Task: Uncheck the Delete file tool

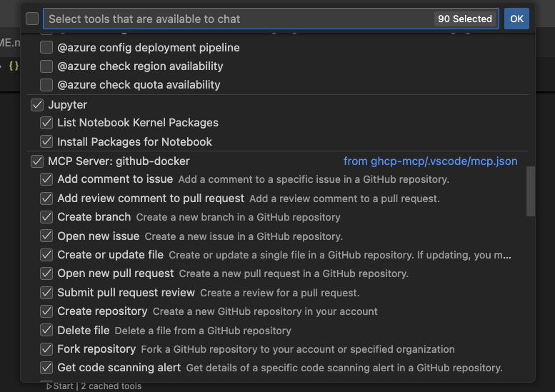Action: coord(46,330)
